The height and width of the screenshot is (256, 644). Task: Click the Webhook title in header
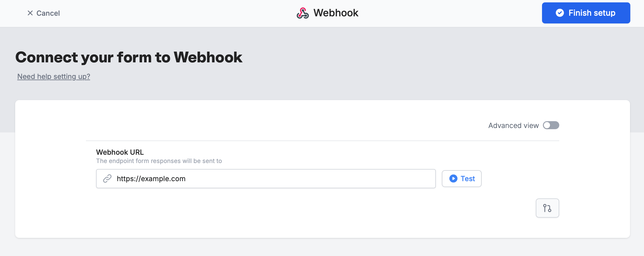tap(336, 13)
